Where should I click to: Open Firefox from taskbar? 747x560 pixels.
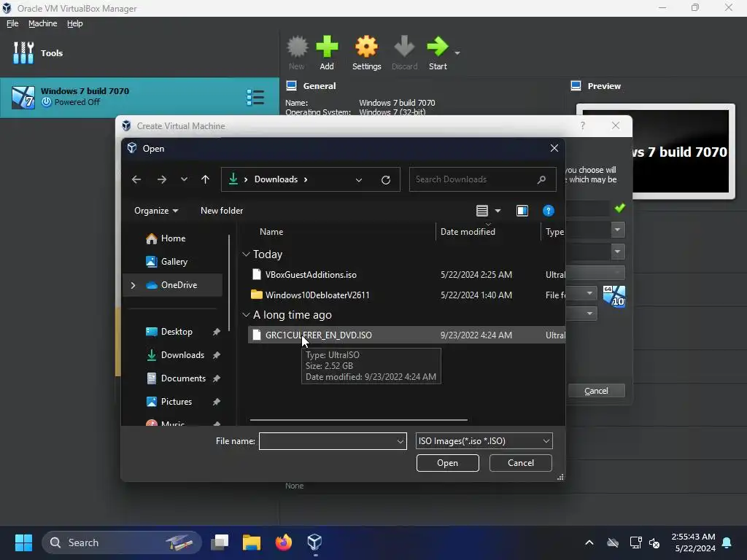[x=284, y=542]
